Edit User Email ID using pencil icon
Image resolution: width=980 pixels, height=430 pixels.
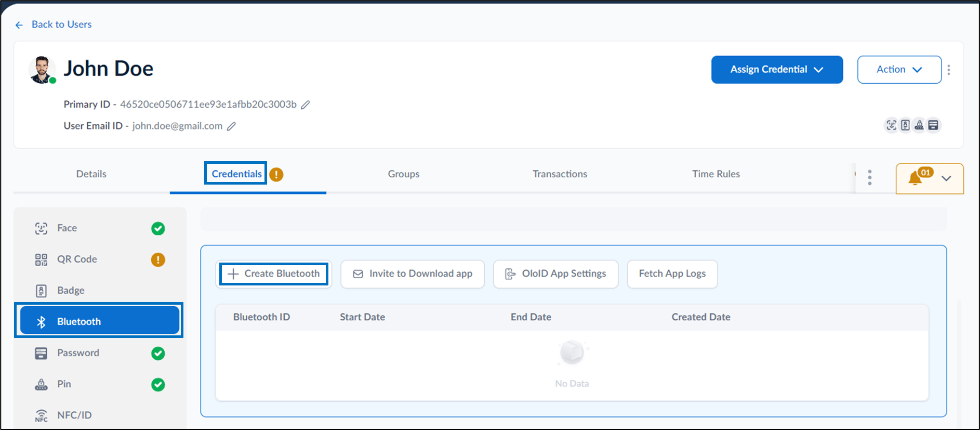tap(231, 126)
